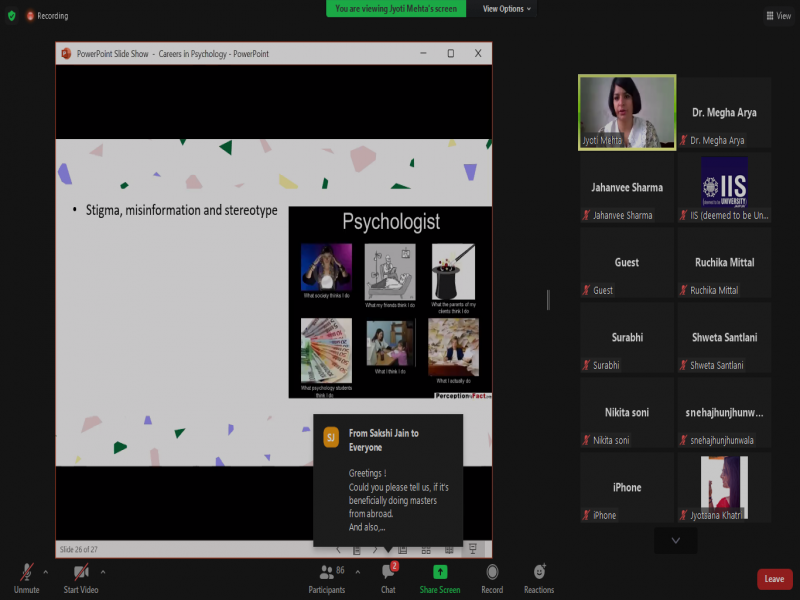Screen dimensions: 800x600
Task: Click the green Share Screen icon
Action: point(440,576)
